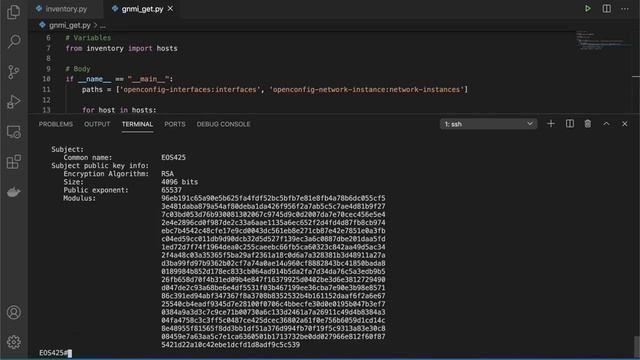Open the Search view in activity bar

click(13, 41)
